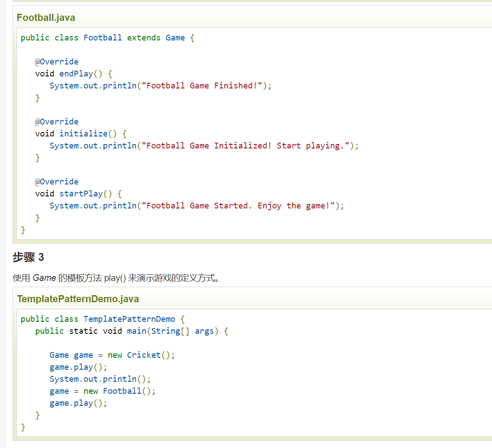Screen dimensions: 492x448
Task: Click the "new Cricket()" constructor call
Action: pyautogui.click(x=141, y=355)
